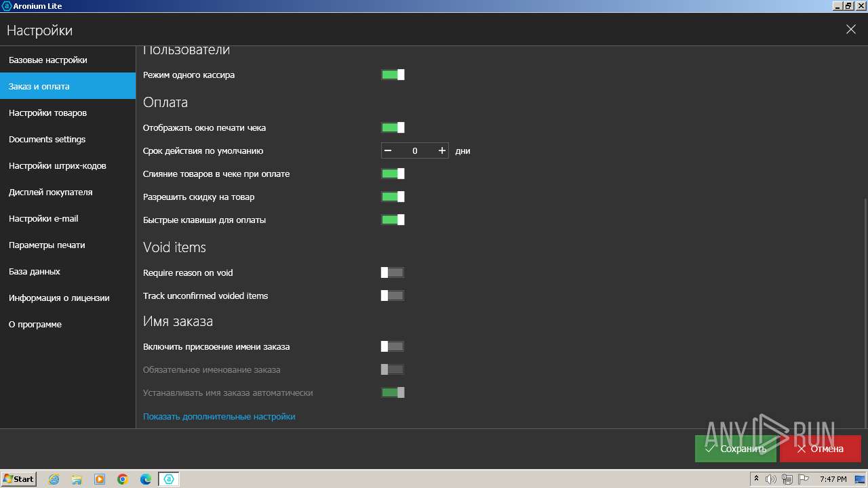Enable Включить присвоение имени заказа switch

pyautogui.click(x=393, y=346)
